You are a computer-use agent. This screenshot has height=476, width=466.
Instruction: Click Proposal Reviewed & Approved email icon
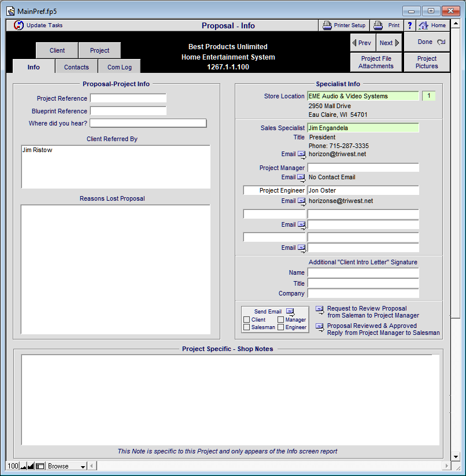pos(320,327)
